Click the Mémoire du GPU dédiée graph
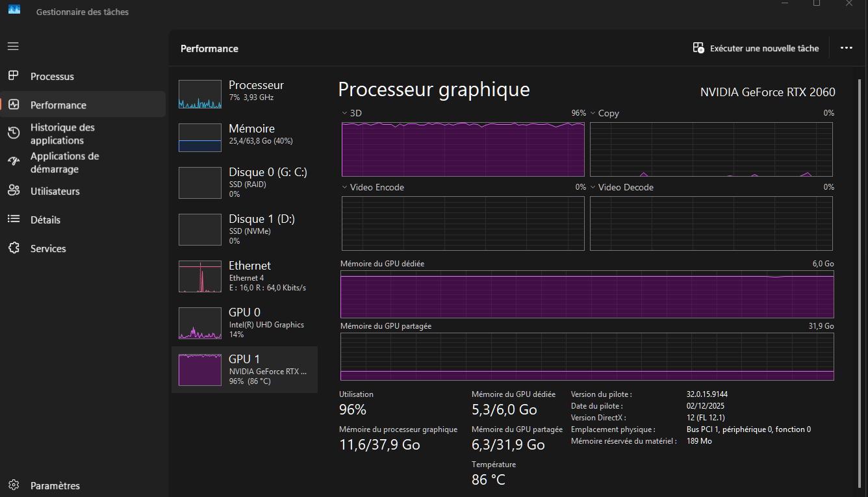Screen dimensions: 868x497 tap(587, 296)
